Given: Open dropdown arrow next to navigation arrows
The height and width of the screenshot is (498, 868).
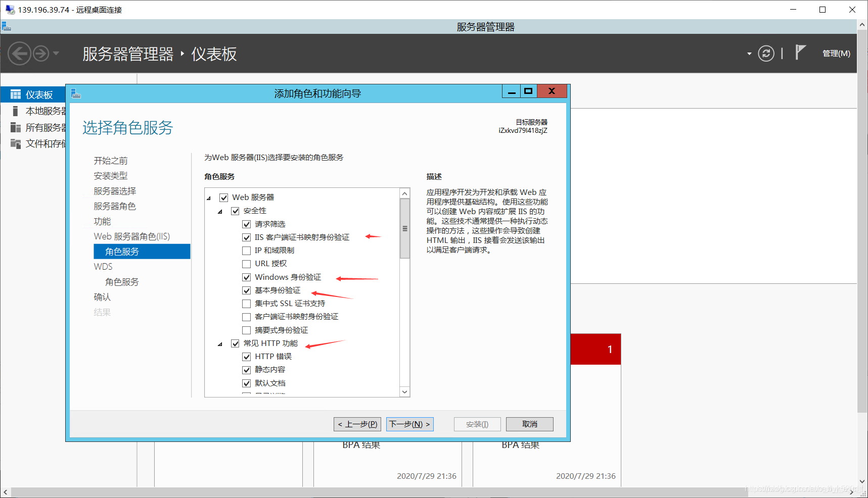Looking at the screenshot, I should tap(56, 53).
